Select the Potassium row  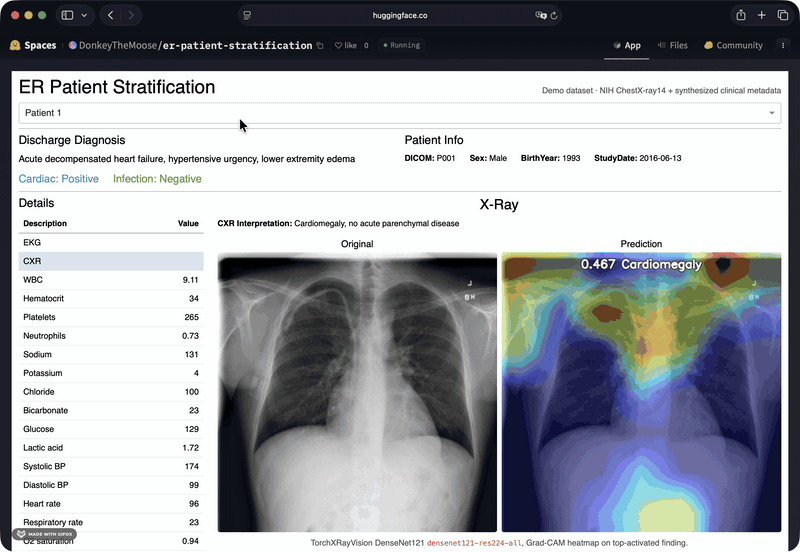point(111,373)
